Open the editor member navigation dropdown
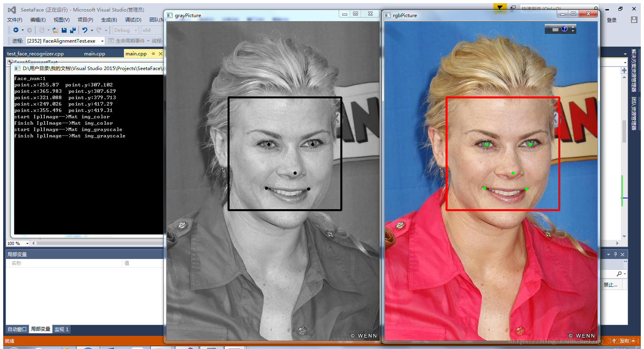Image resolution: width=644 pixels, height=349 pixels. (625, 63)
